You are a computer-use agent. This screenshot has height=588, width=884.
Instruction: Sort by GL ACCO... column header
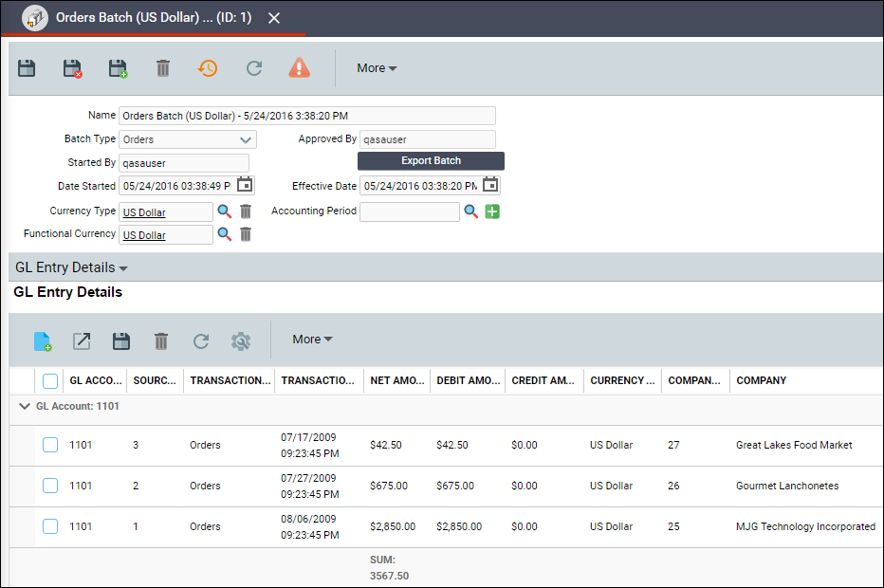(96, 380)
